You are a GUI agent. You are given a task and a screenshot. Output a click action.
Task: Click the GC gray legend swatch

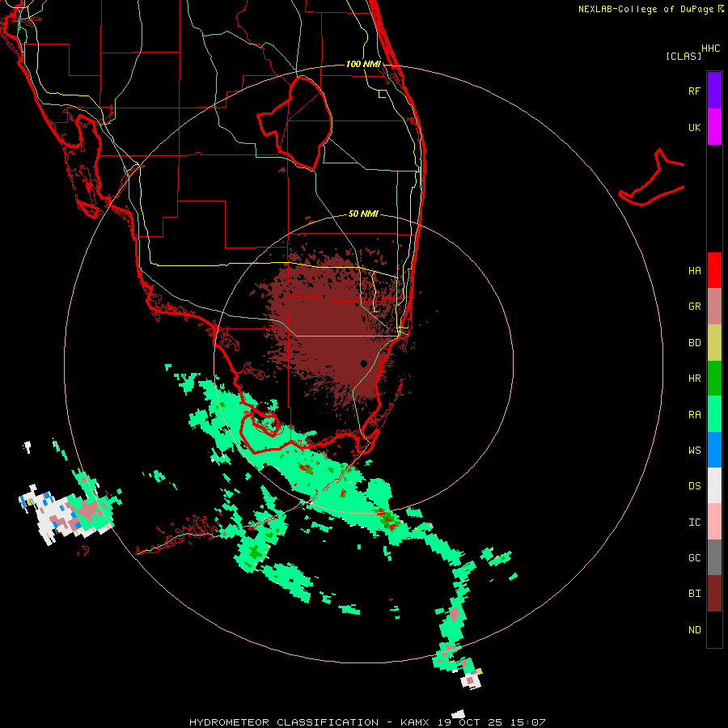coord(714,557)
